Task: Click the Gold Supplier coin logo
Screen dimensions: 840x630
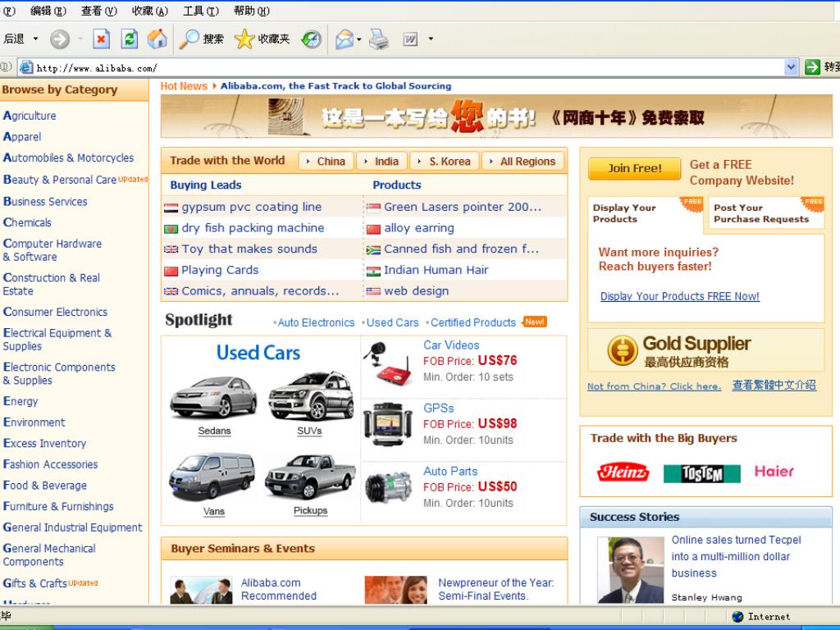Action: (x=622, y=351)
